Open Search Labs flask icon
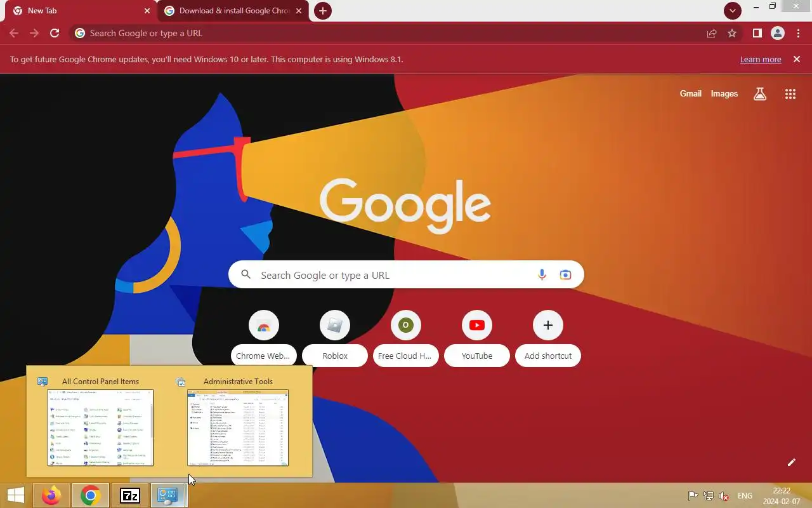Image resolution: width=812 pixels, height=508 pixels. (759, 94)
